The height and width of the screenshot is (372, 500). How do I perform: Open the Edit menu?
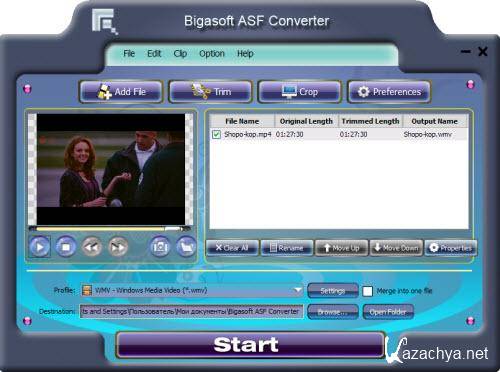(x=154, y=54)
